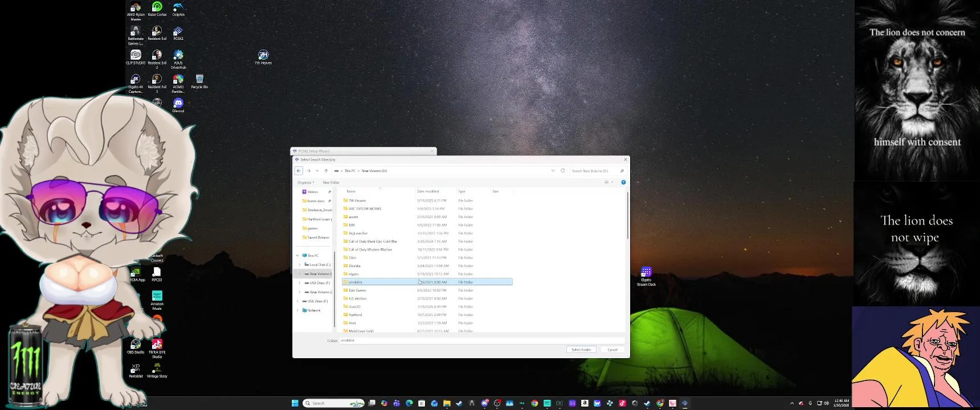The height and width of the screenshot is (410, 980).
Task: Open Microsoft Edge from the taskbar
Action: click(409, 403)
